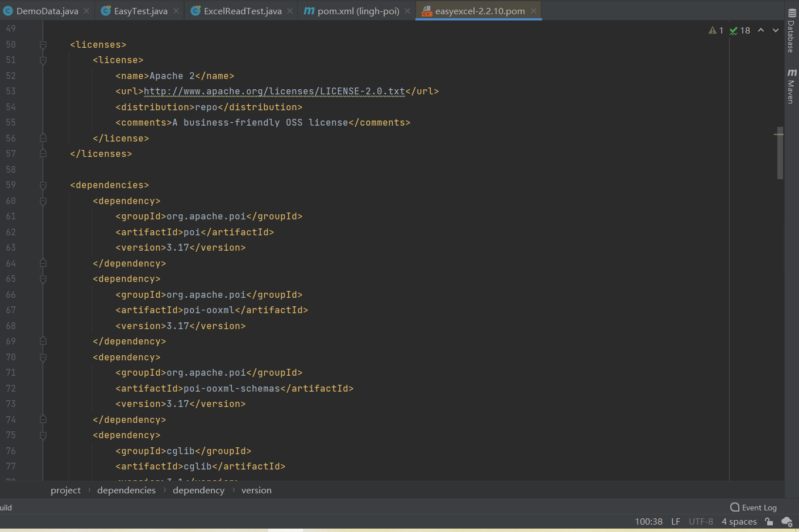Viewport: 799px width, 532px height.
Task: Click the EasyTest.java class file icon
Action: point(106,11)
